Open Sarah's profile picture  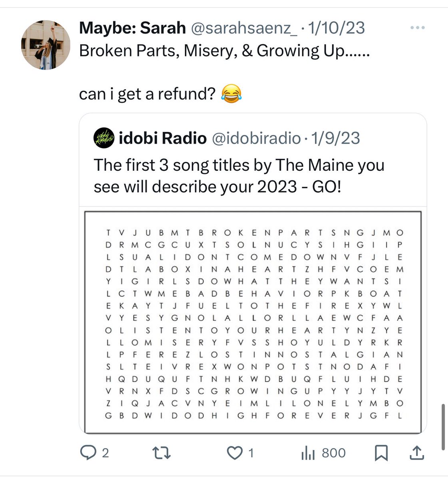(x=46, y=45)
